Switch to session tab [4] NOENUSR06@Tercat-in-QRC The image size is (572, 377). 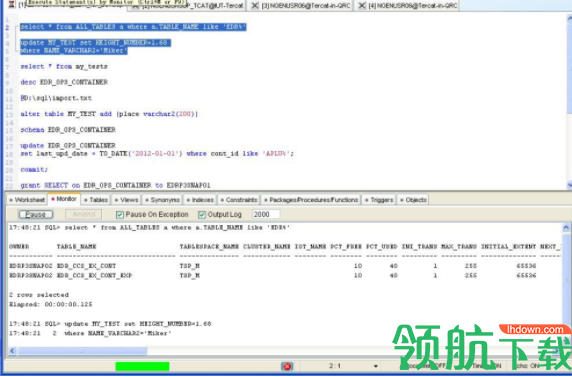point(407,5)
